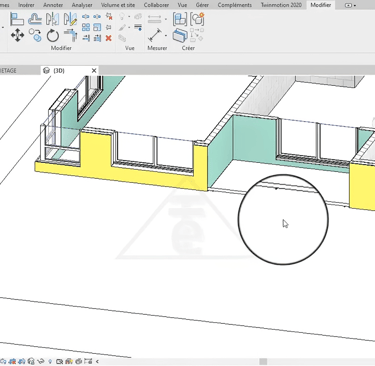This screenshot has height=366, width=375.
Task: Open the Vue ribbon tab
Action: click(x=182, y=5)
